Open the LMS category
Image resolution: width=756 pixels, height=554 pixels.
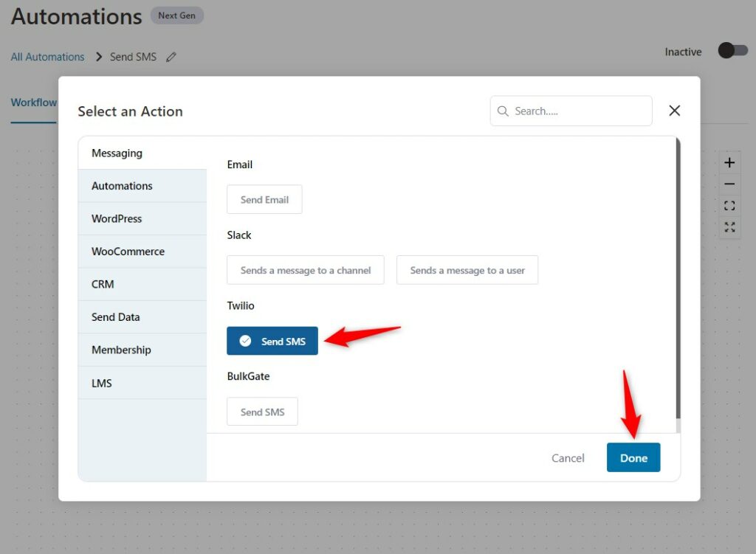pyautogui.click(x=142, y=383)
